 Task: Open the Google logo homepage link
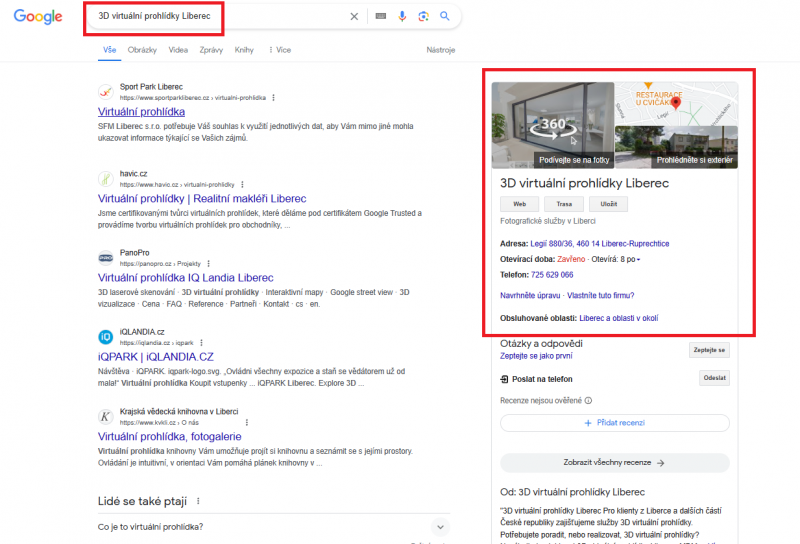tap(38, 16)
